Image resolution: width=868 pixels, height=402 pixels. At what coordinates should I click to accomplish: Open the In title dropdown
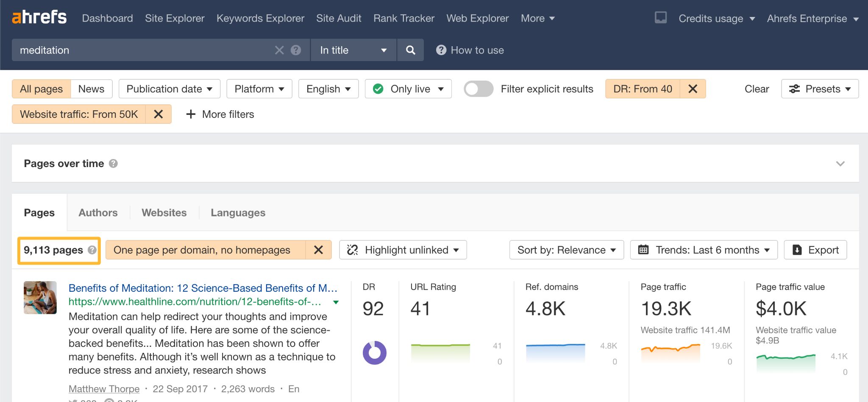[353, 50]
